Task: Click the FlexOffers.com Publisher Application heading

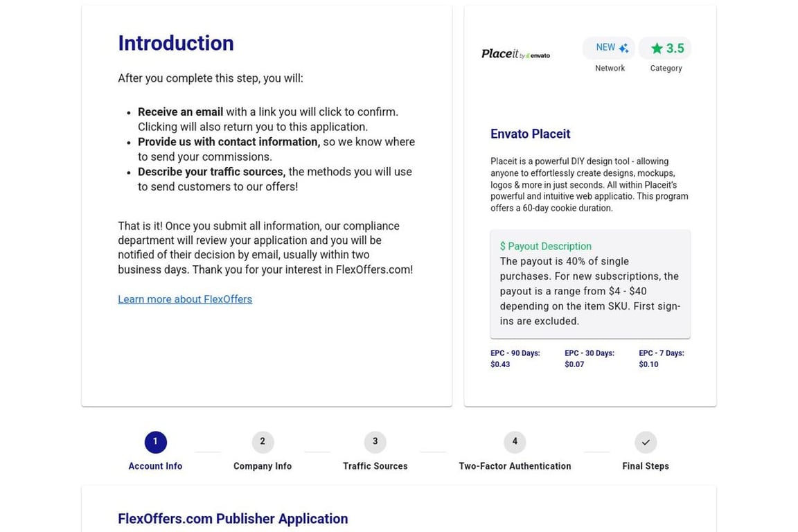Action: pos(233,519)
